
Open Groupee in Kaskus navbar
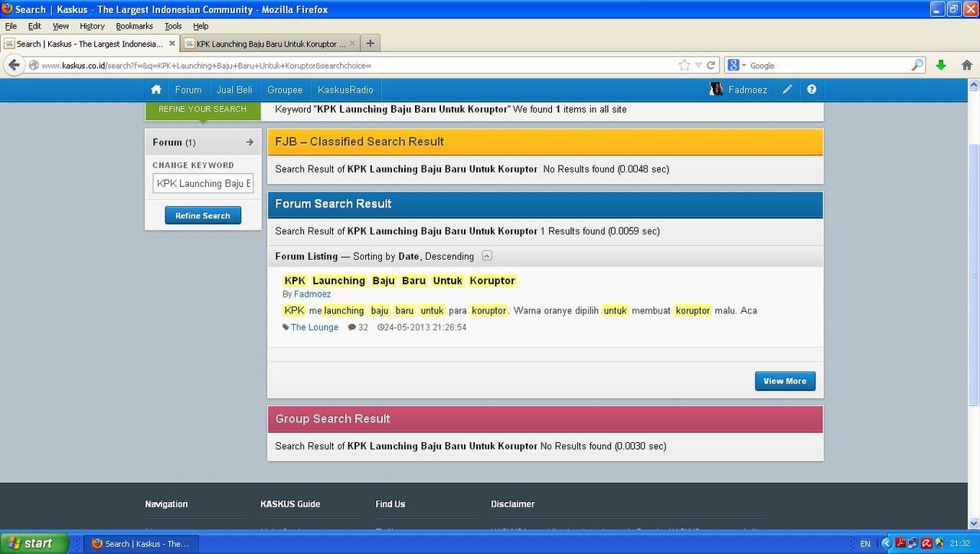point(285,90)
